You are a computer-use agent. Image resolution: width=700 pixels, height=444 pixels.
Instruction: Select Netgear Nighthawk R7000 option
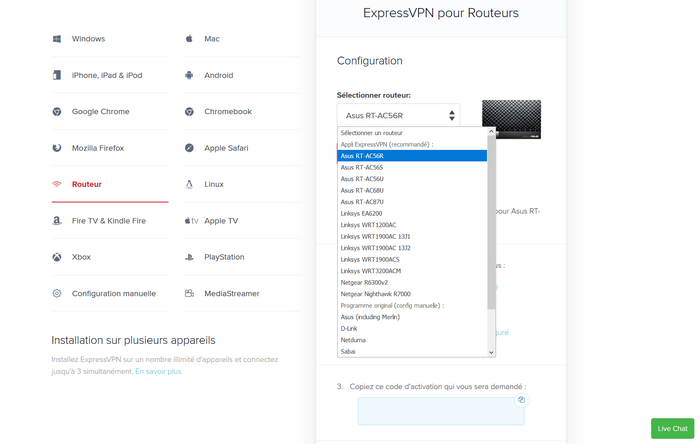pos(412,294)
